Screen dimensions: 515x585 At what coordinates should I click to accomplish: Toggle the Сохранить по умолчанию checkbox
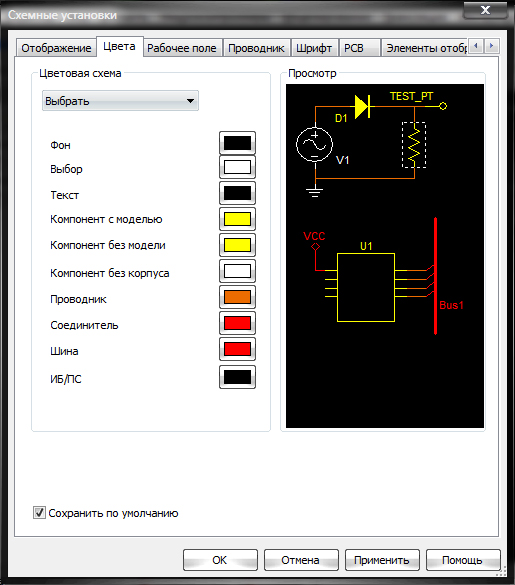39,513
